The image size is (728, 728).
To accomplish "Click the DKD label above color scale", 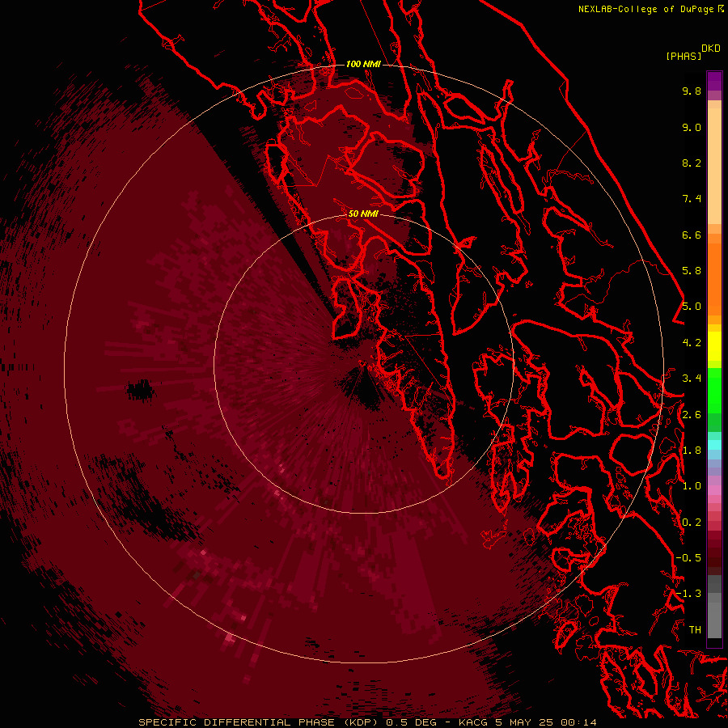I will (711, 49).
